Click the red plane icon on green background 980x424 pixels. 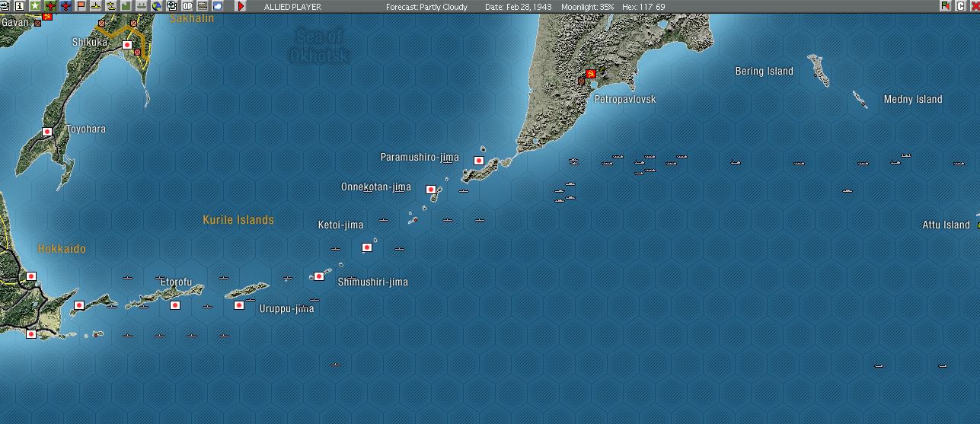pos(50,6)
